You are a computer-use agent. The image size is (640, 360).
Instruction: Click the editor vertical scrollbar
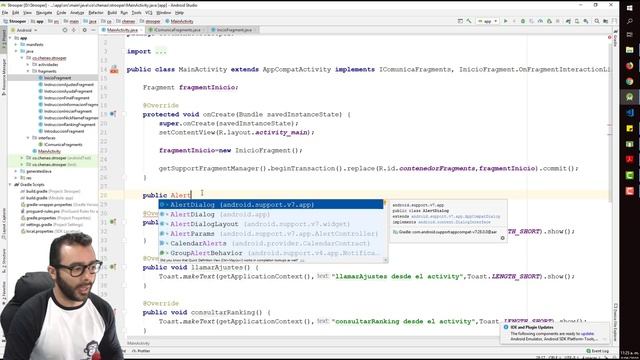[x=610, y=122]
